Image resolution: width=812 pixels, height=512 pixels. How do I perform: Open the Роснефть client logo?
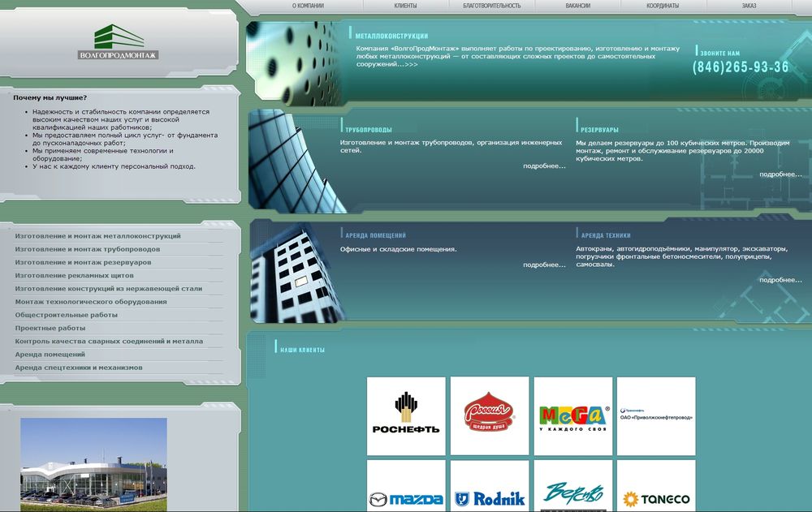(x=406, y=416)
